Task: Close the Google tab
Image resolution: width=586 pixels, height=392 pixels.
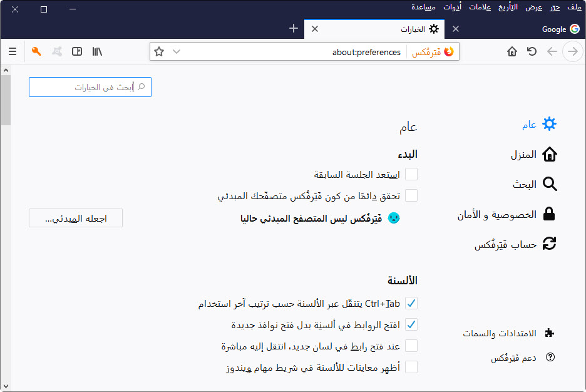Action: [456, 29]
